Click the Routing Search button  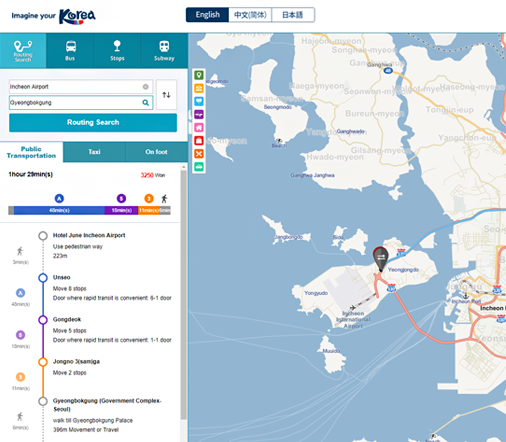tap(93, 122)
